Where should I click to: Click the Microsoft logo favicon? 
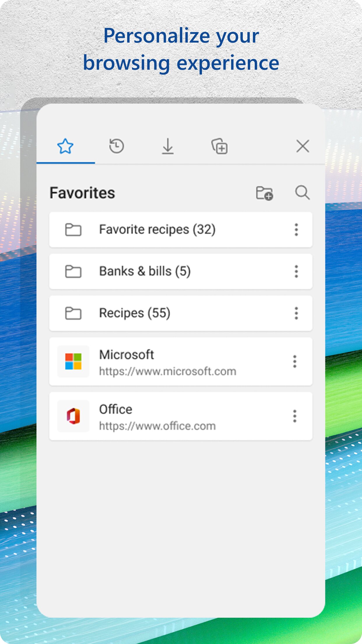coord(73,362)
